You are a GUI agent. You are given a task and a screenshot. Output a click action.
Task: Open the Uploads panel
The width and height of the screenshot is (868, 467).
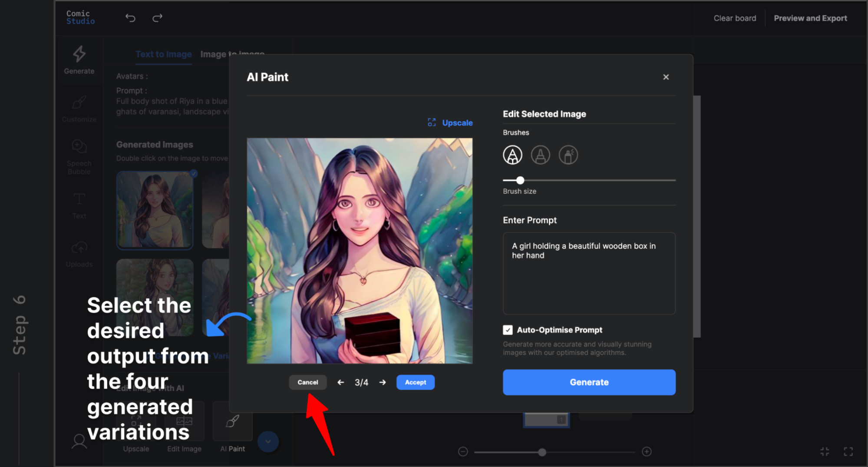coord(79,254)
